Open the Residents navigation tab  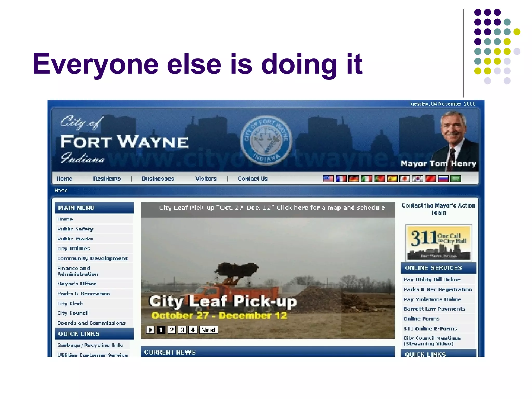107,179
